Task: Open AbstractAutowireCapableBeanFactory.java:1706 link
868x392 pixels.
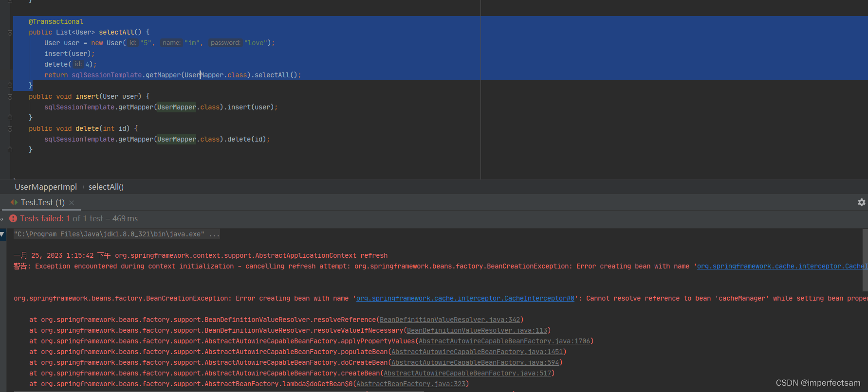Action: tap(504, 341)
